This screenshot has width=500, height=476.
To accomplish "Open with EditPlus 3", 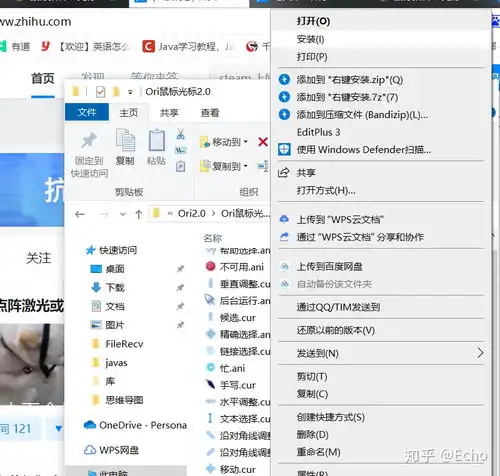I will 318,132.
